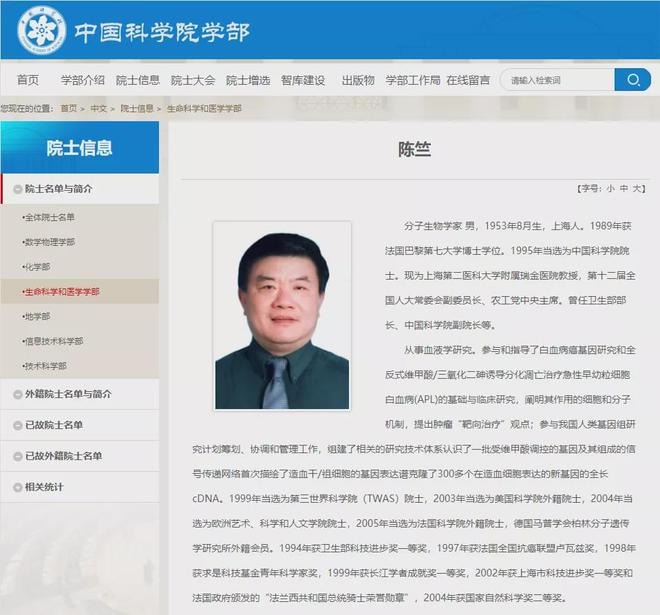The width and height of the screenshot is (660, 615).
Task: Click the blue search magnifier button
Action: coord(632,80)
